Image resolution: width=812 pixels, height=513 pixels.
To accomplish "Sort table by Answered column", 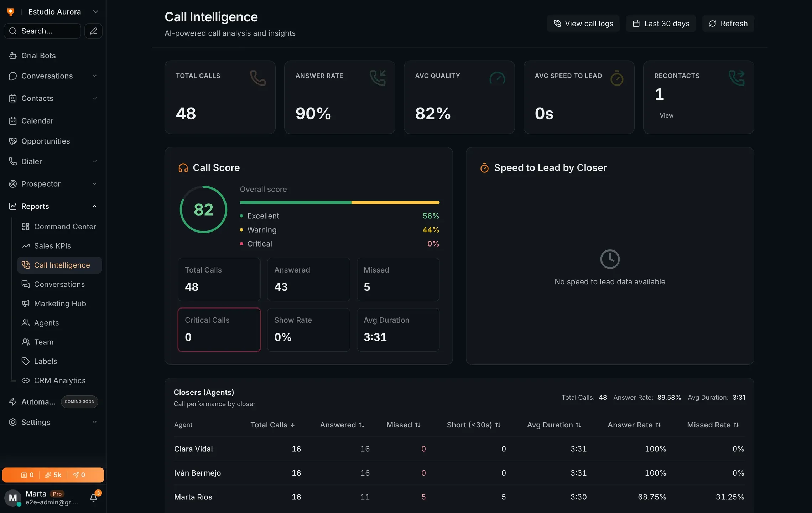I will pos(342,425).
